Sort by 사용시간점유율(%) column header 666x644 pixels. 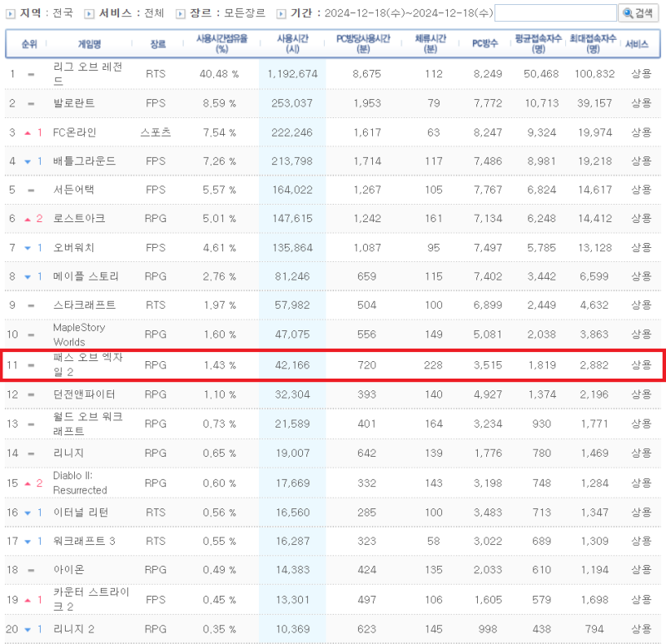(x=221, y=44)
